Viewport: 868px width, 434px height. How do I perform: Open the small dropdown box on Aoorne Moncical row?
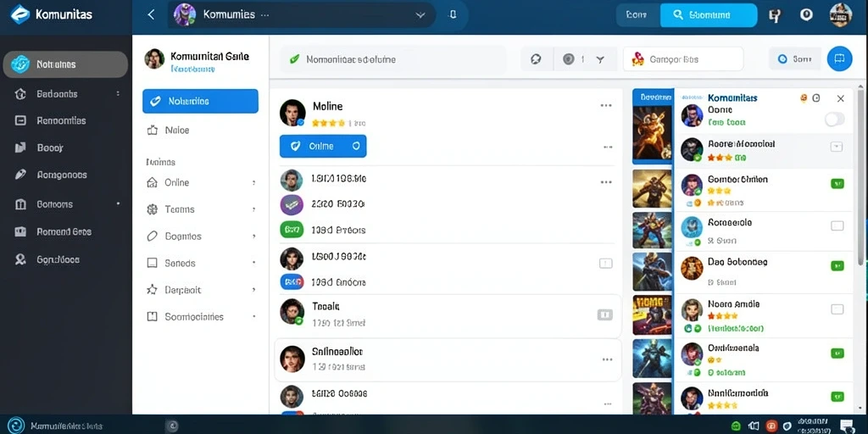(837, 147)
